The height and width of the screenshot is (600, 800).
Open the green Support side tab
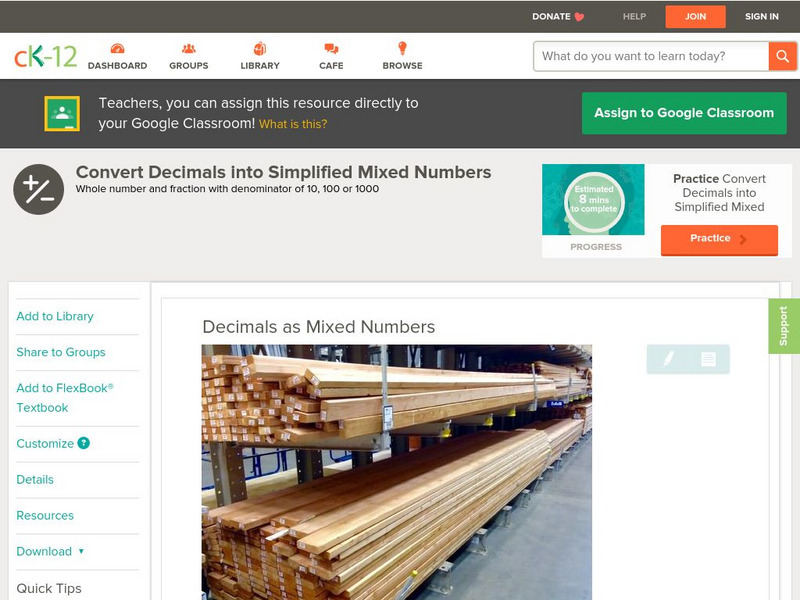pos(784,326)
